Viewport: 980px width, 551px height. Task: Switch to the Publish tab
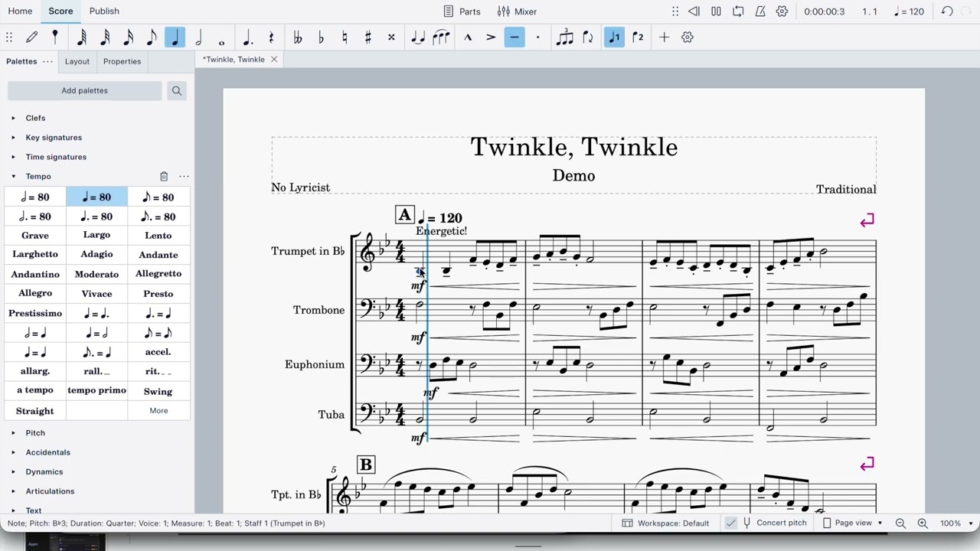click(104, 11)
